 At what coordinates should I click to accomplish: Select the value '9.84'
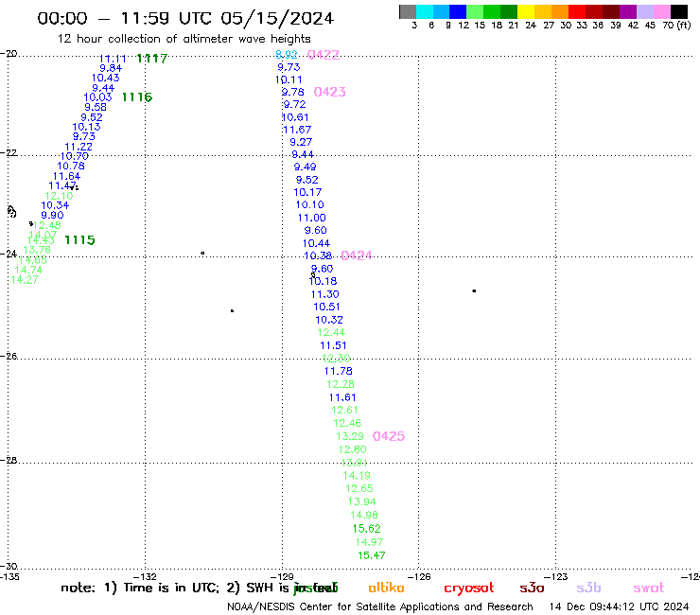[111, 68]
